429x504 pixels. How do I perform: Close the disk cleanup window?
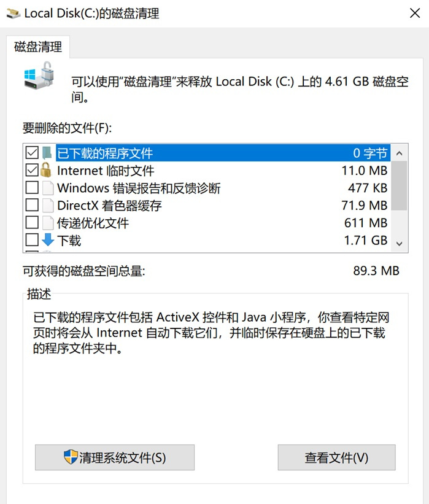(x=415, y=13)
